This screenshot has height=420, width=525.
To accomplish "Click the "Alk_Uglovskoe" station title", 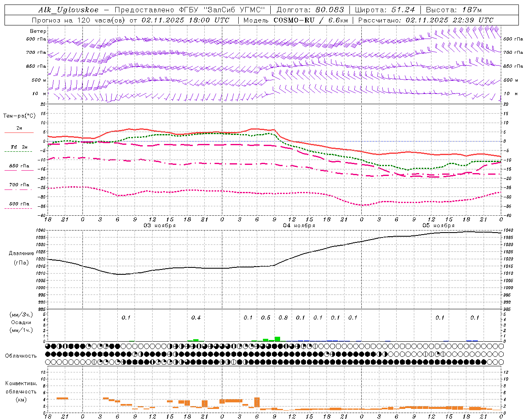I will (x=68, y=10).
